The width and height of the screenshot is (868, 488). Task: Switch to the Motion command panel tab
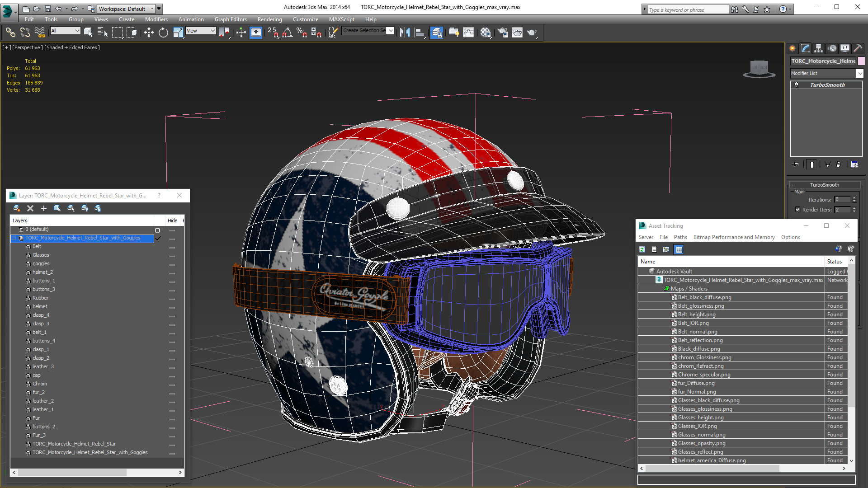[x=832, y=48]
